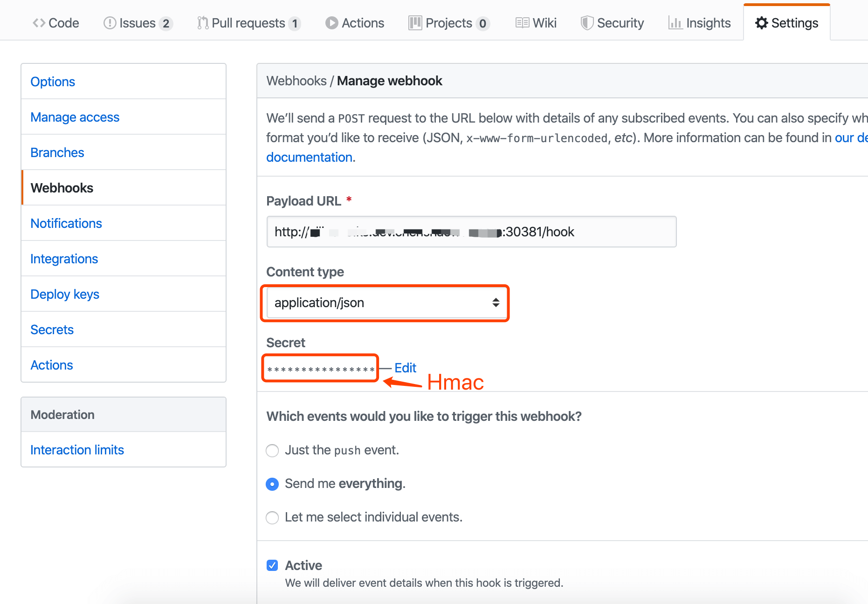The image size is (868, 604).
Task: Click into the Payload URL field
Action: pyautogui.click(x=471, y=232)
